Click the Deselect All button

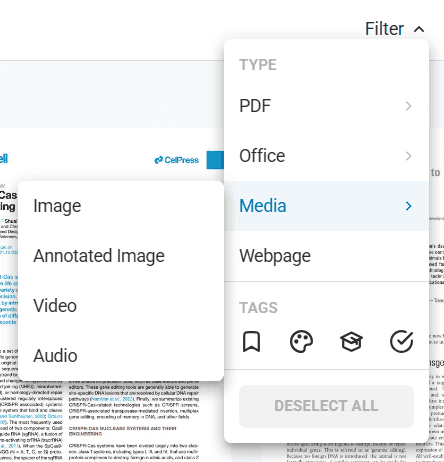pyautogui.click(x=326, y=406)
